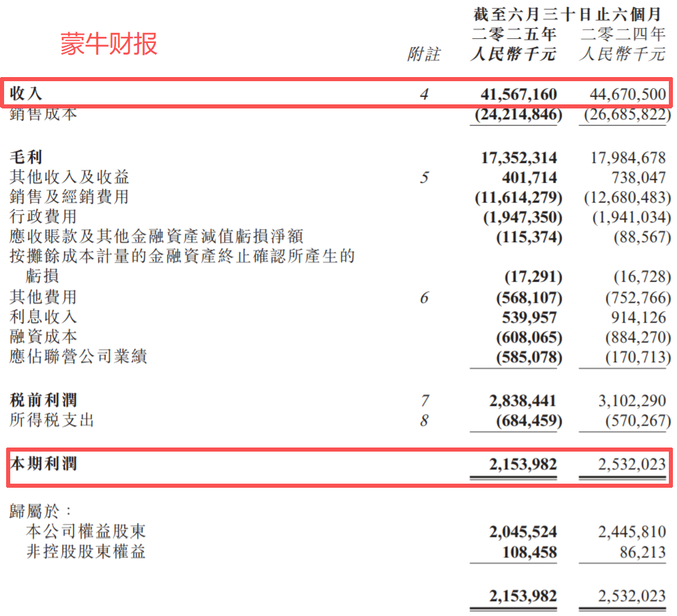The image size is (677, 616).
Task: Select the interest income value 539,957
Action: (525, 317)
